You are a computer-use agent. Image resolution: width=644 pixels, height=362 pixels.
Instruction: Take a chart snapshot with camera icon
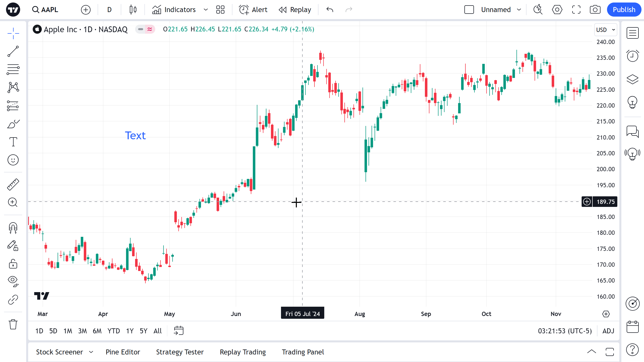(595, 10)
